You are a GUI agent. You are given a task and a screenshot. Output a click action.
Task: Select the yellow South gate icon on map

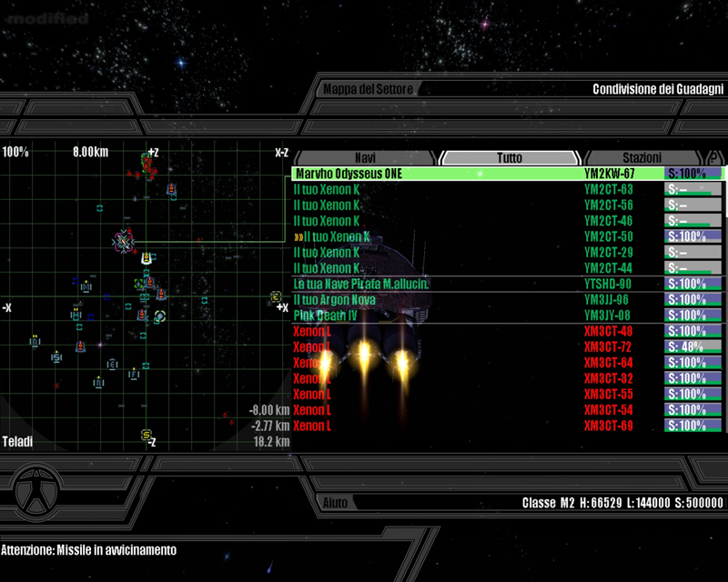(x=147, y=435)
